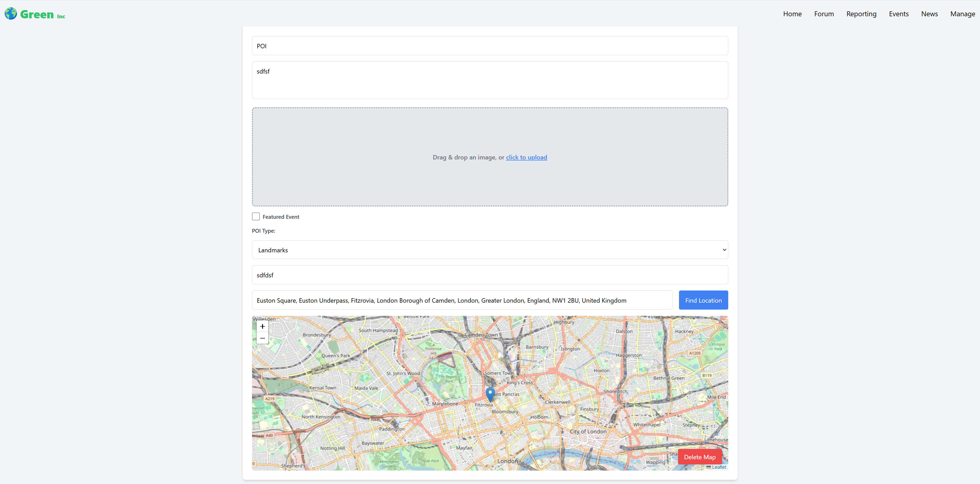Click the sdfdsf text input

point(490,275)
